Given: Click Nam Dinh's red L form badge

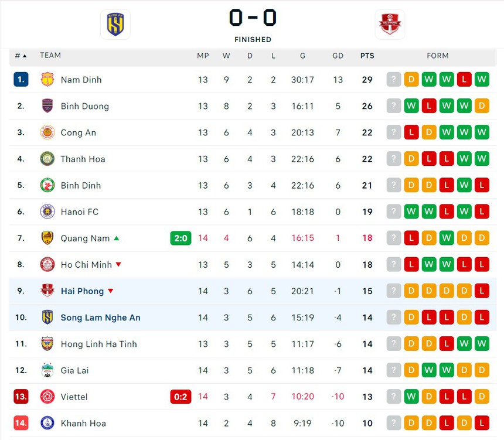Looking at the screenshot, I should click(x=464, y=80).
